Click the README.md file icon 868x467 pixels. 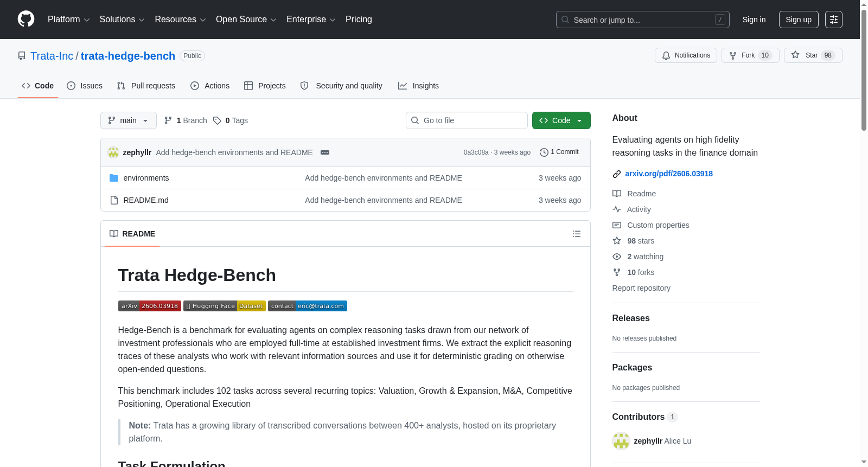click(x=114, y=200)
